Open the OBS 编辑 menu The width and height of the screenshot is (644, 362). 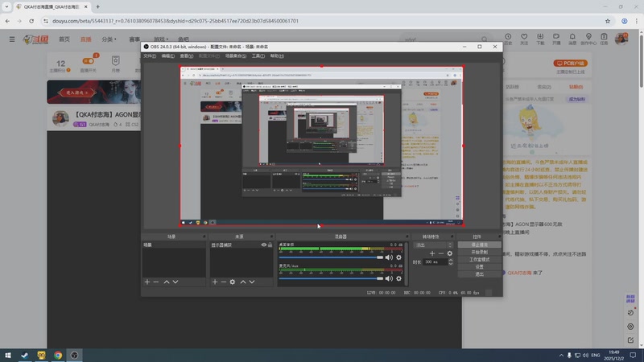coord(167,56)
